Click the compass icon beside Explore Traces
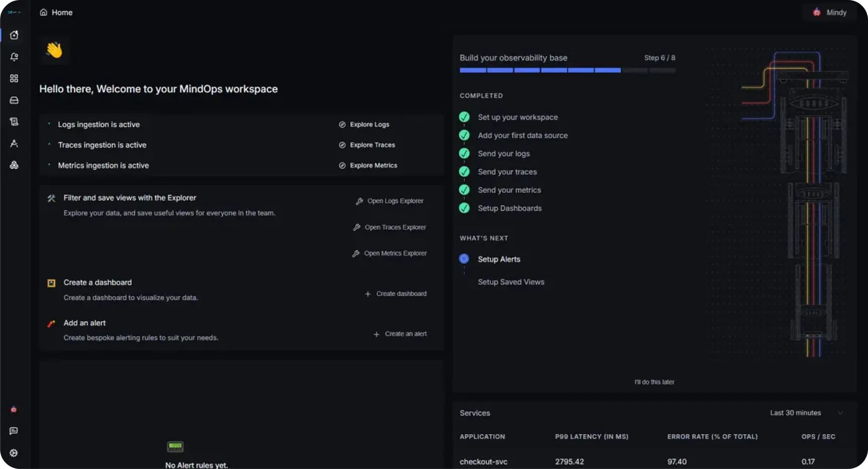The height and width of the screenshot is (469, 868). tap(342, 145)
